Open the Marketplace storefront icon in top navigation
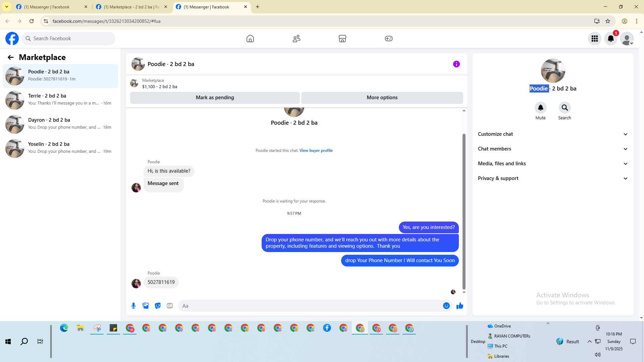 tap(342, 39)
